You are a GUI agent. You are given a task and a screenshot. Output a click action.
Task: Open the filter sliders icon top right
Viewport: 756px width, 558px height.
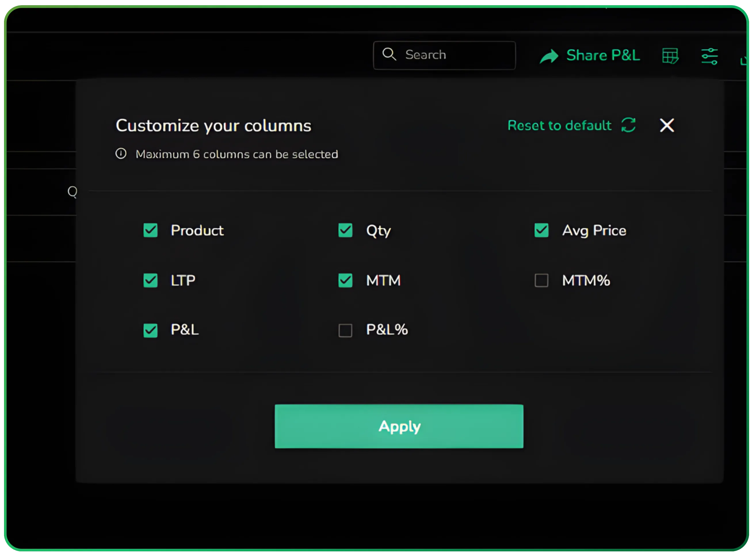[709, 56]
